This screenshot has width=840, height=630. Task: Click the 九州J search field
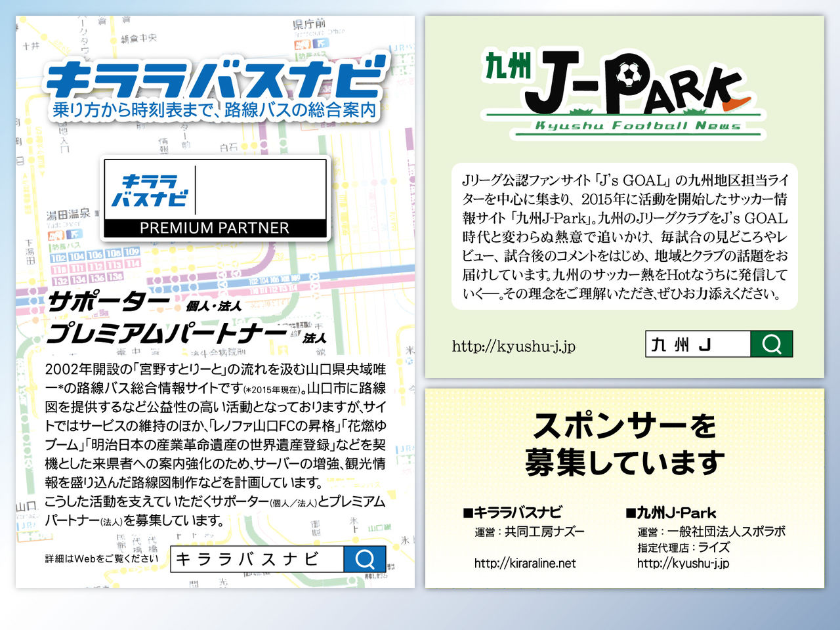(x=698, y=343)
